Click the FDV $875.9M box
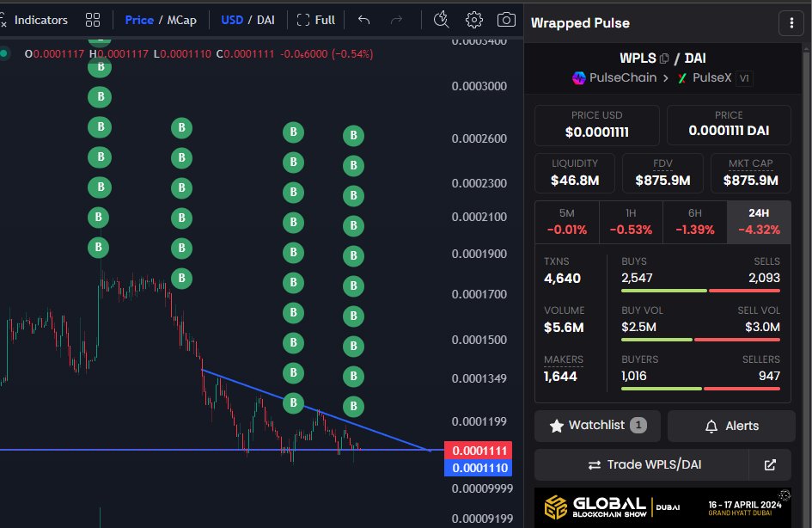Viewport: 812px width, 528px height. [x=662, y=173]
